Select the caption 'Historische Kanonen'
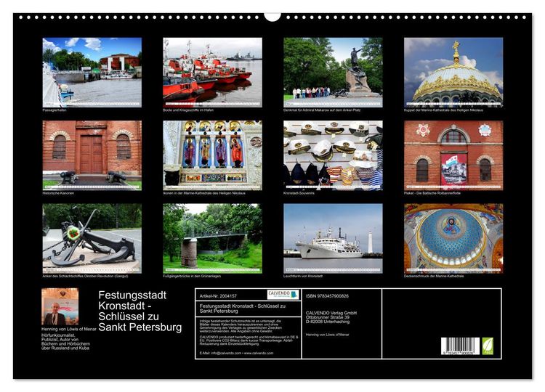This screenshot has height=392, width=545. click(58, 193)
